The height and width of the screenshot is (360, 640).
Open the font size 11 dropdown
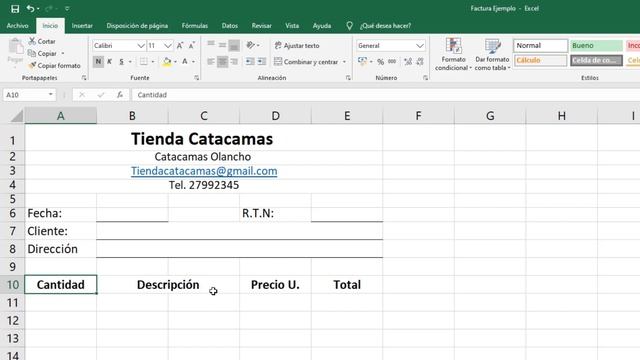click(168, 46)
